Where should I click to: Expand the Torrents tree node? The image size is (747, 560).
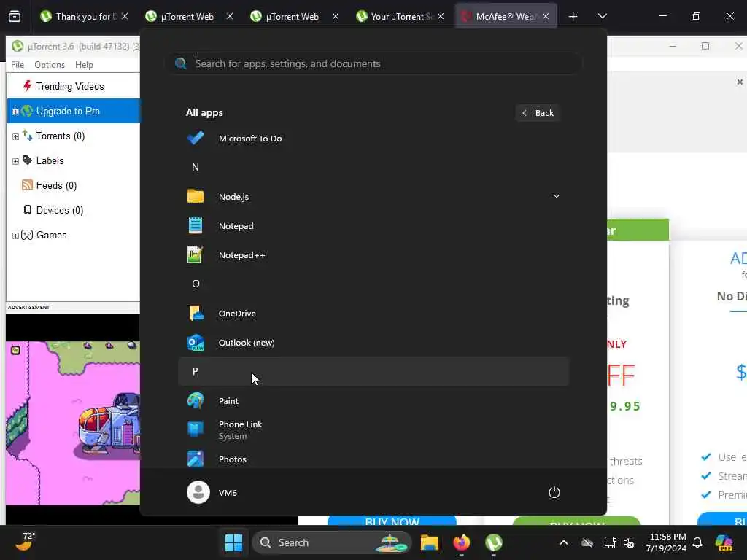pos(15,136)
